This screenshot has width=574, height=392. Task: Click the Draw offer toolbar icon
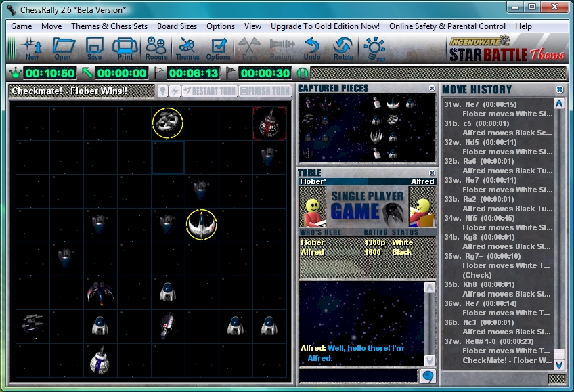coord(250,48)
